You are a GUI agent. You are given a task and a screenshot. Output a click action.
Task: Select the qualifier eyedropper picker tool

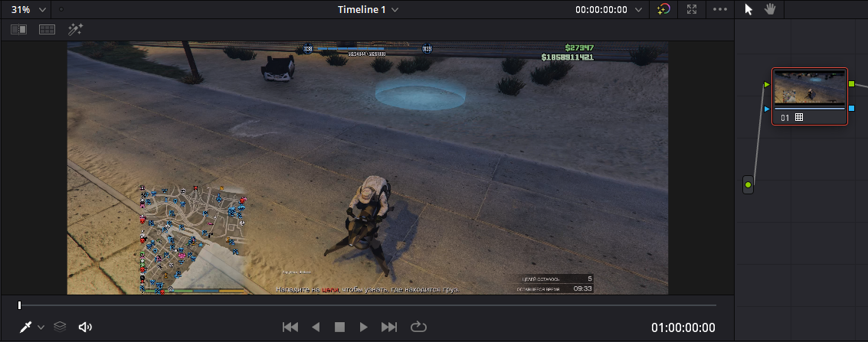click(26, 327)
